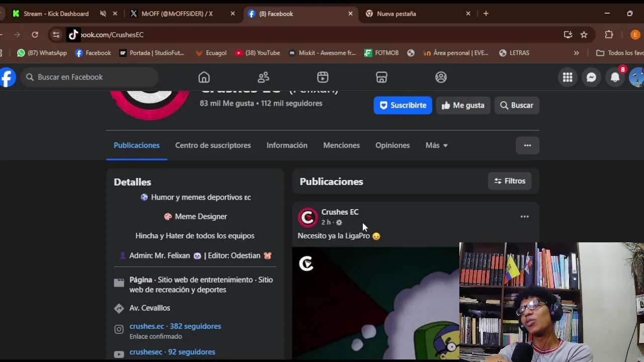Open the Marketplace icon in Facebook nav
The image size is (644, 362).
coord(381,77)
